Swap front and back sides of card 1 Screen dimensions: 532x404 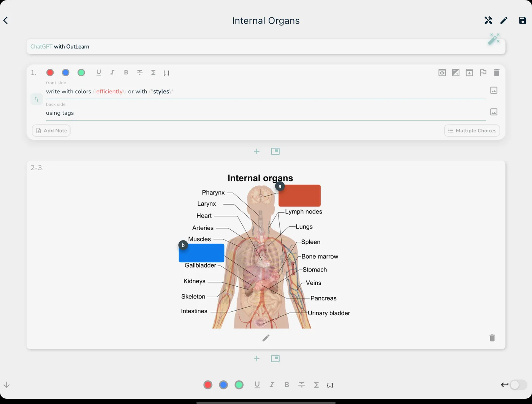[36, 99]
